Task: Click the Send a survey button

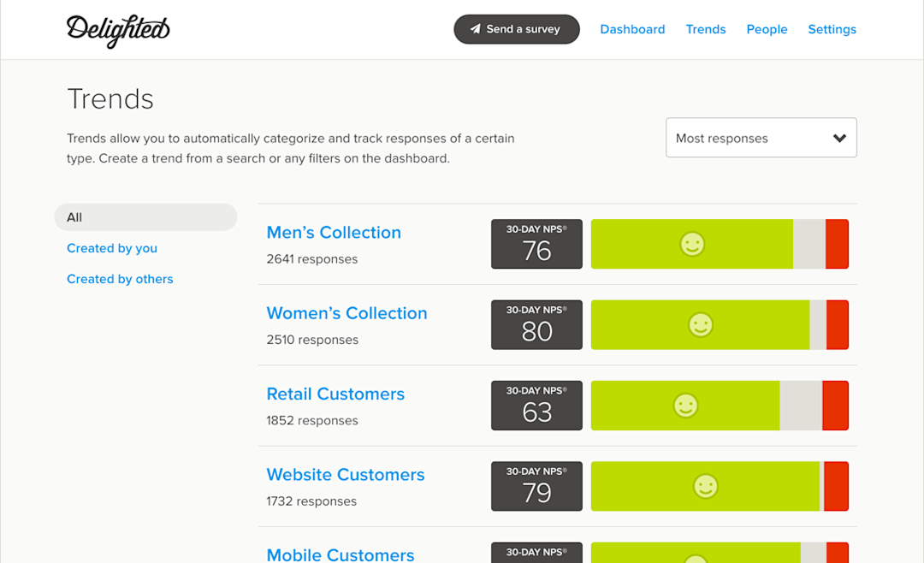Action: 516,29
